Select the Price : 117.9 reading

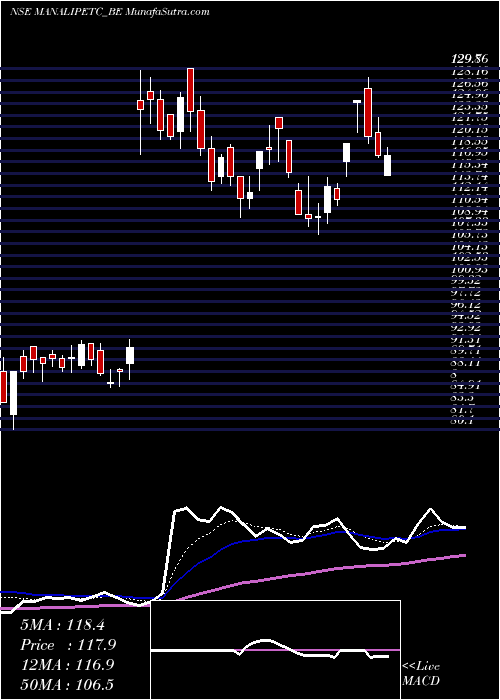pos(68,645)
